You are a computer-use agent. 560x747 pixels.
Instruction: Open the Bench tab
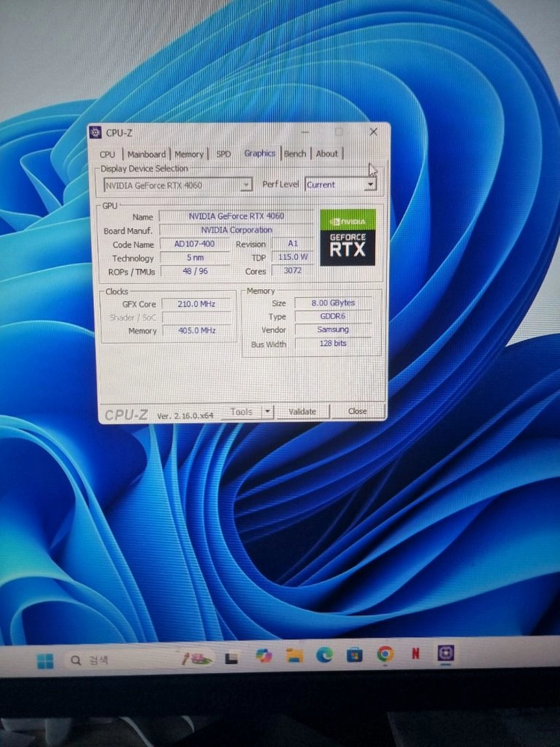pos(295,153)
